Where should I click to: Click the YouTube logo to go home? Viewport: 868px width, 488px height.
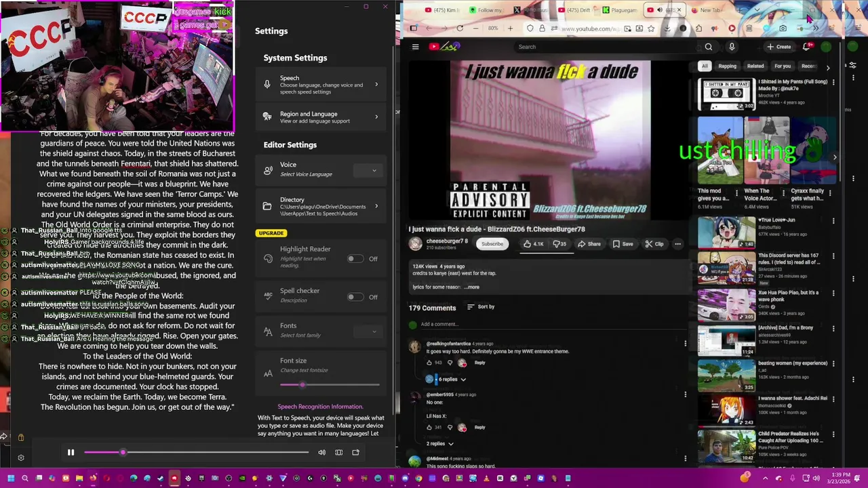pos(444,47)
